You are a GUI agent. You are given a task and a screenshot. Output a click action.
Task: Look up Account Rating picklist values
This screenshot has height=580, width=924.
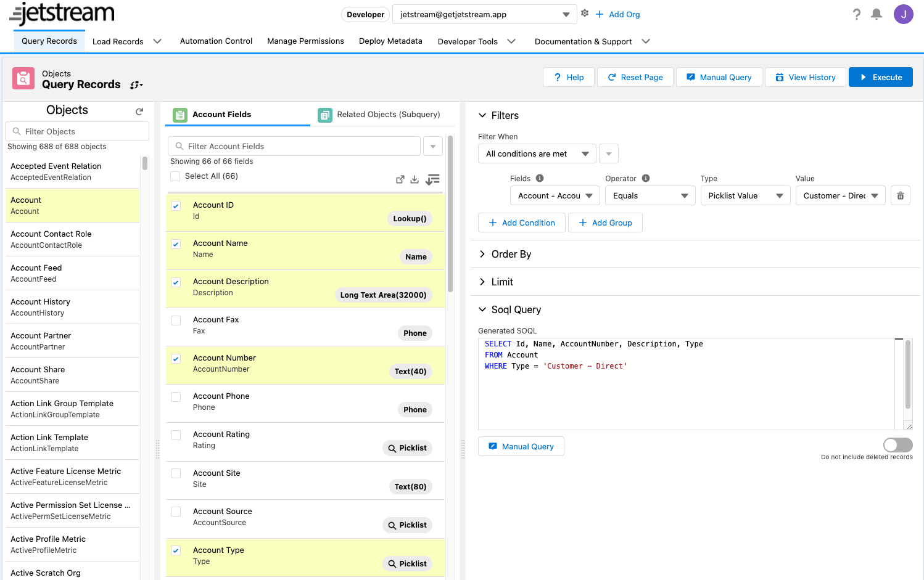[407, 448]
